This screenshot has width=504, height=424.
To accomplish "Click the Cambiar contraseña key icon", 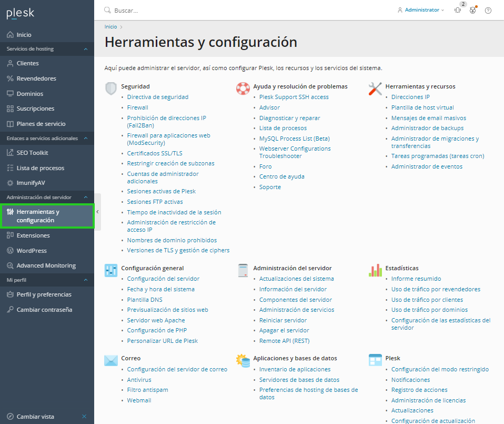I will click(x=11, y=310).
